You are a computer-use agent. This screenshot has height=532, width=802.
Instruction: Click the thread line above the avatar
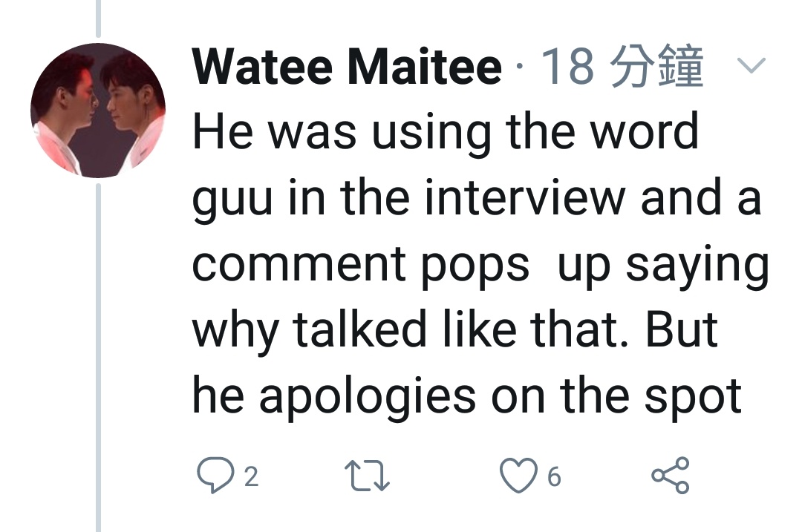click(98, 19)
